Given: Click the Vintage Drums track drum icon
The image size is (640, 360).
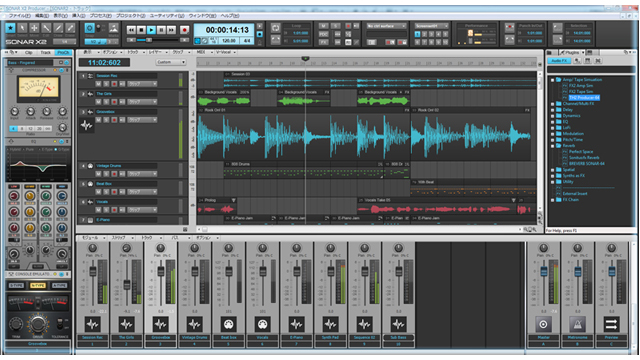Looking at the screenshot, I should coord(90,166).
